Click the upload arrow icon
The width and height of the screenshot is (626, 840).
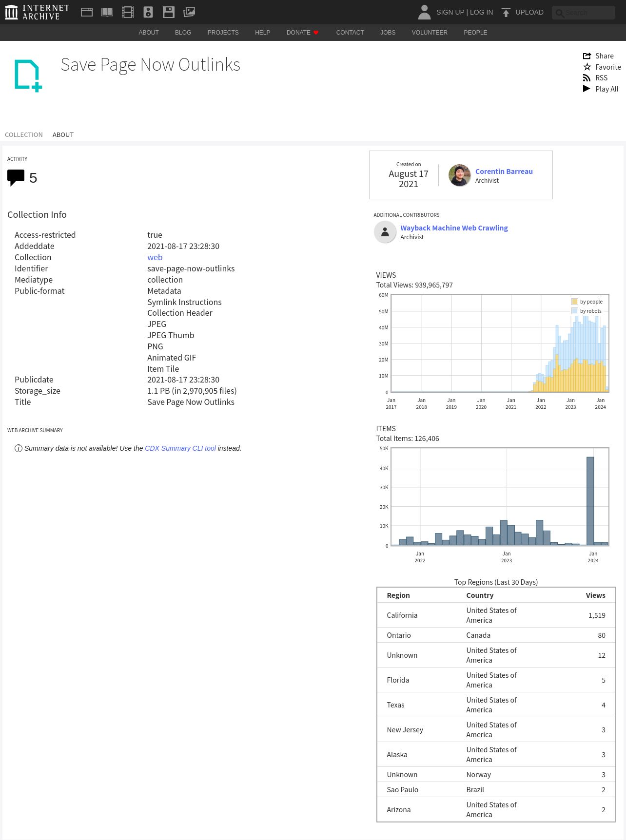point(506,12)
